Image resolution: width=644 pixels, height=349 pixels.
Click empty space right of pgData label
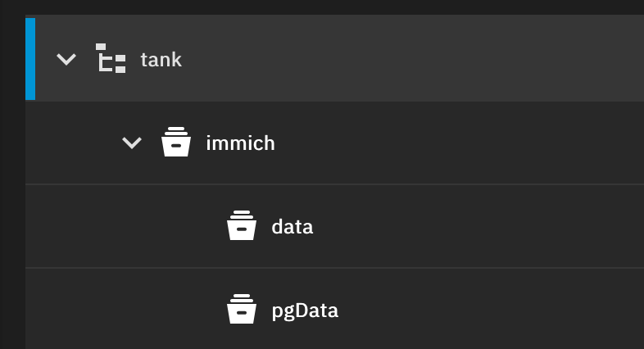click(x=492, y=310)
